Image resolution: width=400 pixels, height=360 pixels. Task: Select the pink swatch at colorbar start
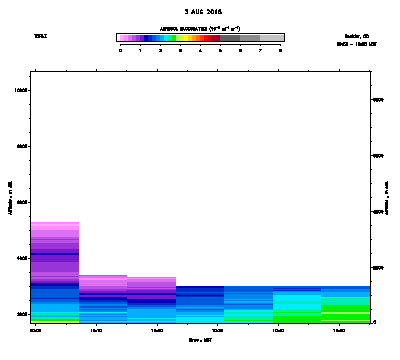[x=122, y=38]
